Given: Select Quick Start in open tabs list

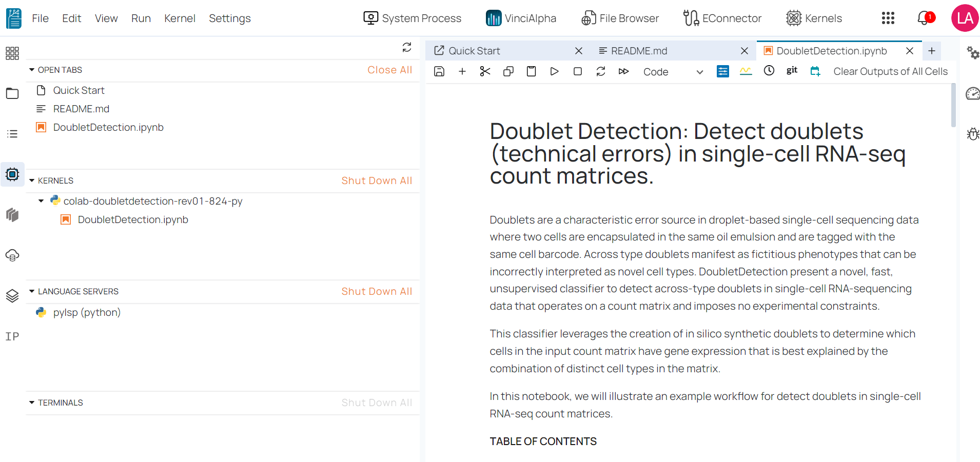Looking at the screenshot, I should point(79,90).
